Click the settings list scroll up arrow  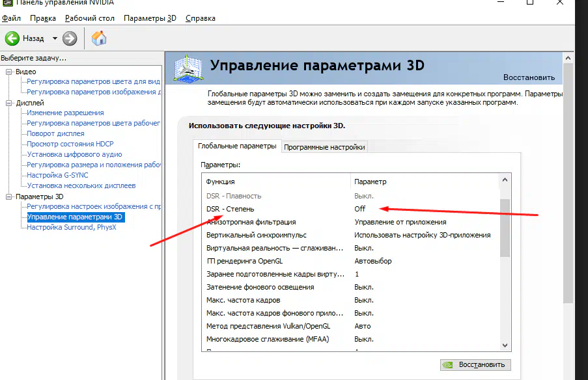point(505,180)
